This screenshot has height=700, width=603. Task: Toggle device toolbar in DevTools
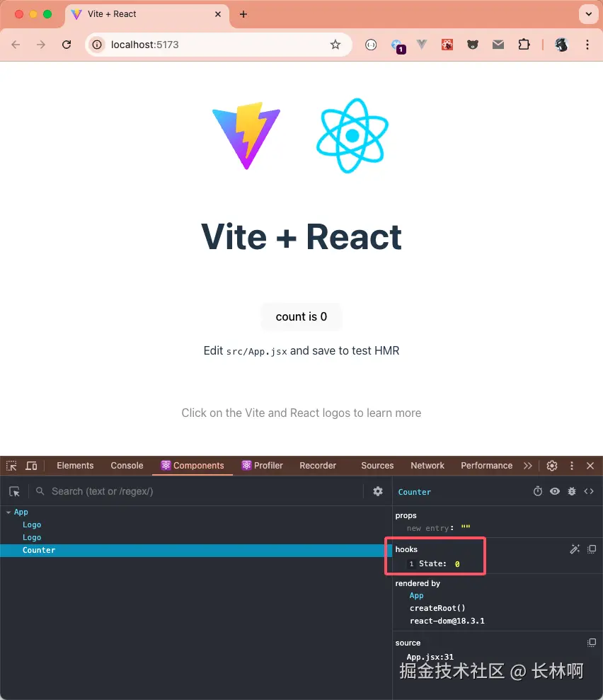[31, 466]
